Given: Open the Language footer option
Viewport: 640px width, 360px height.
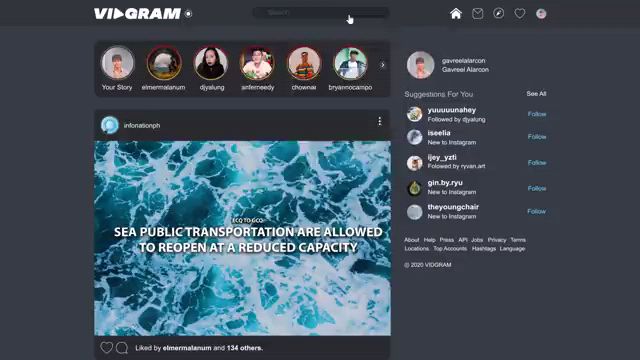Looking at the screenshot, I should click(512, 249).
